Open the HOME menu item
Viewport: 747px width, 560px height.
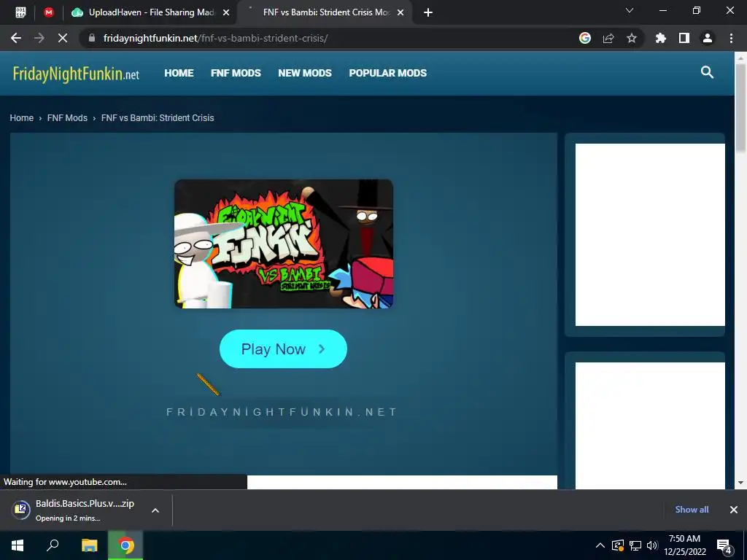pos(179,73)
